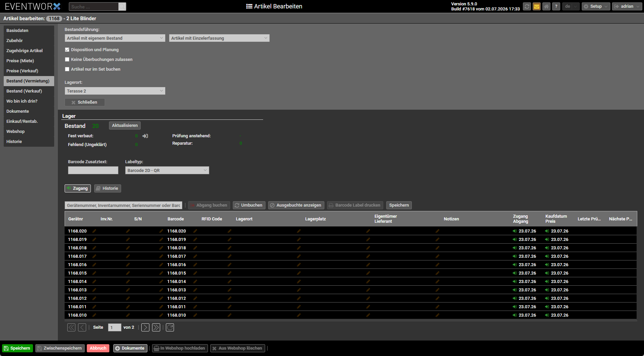Jump to last table page
The height and width of the screenshot is (356, 644).
click(156, 327)
